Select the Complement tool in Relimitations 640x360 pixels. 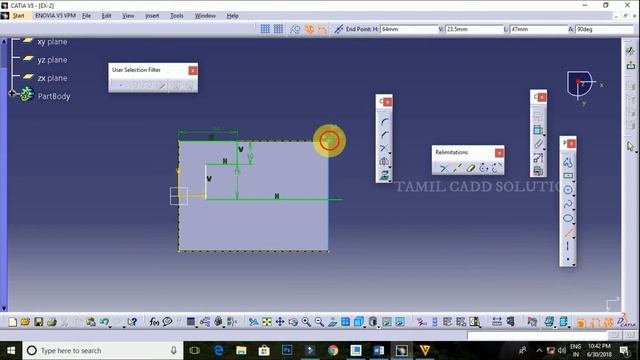[497, 168]
